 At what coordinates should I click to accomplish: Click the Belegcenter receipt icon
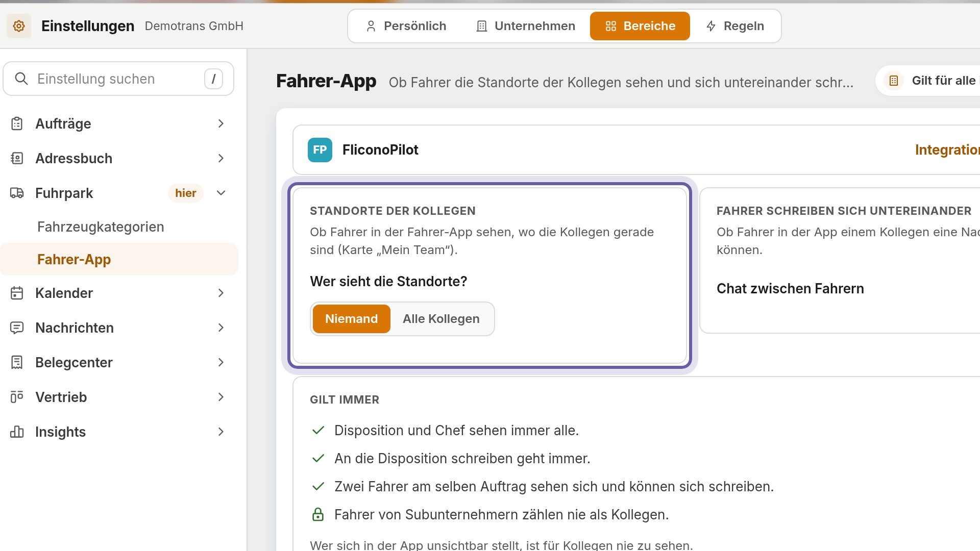click(17, 362)
